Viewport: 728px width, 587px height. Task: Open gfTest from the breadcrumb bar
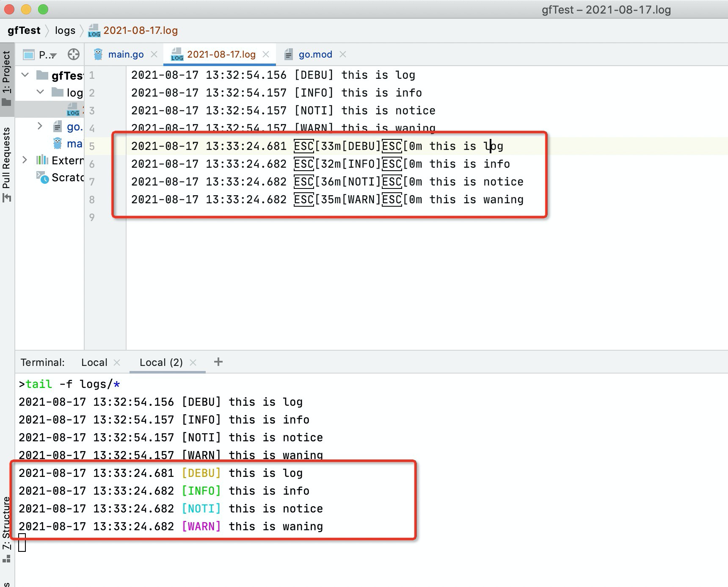point(23,30)
